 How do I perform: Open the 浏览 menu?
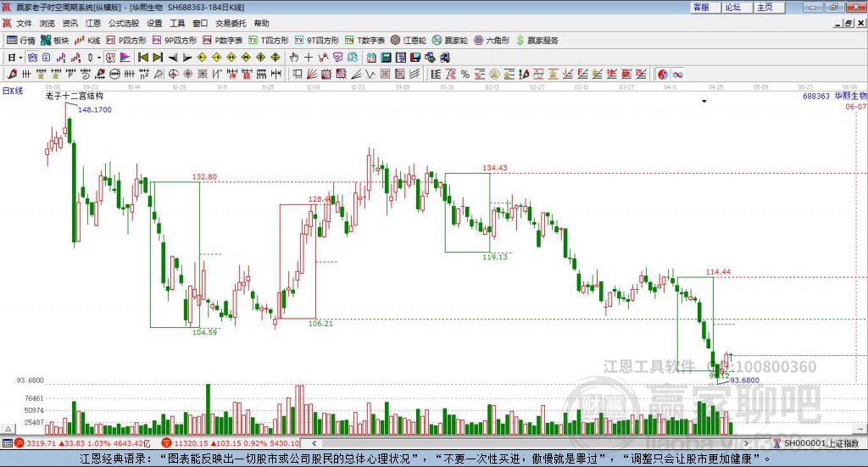(47, 23)
